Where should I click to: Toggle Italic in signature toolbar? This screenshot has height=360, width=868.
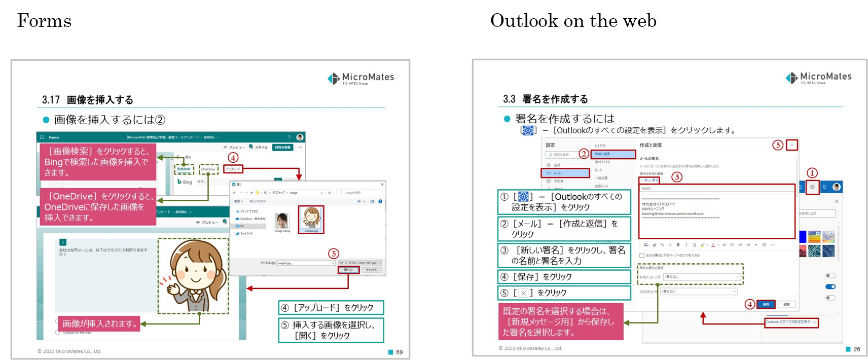click(x=686, y=245)
